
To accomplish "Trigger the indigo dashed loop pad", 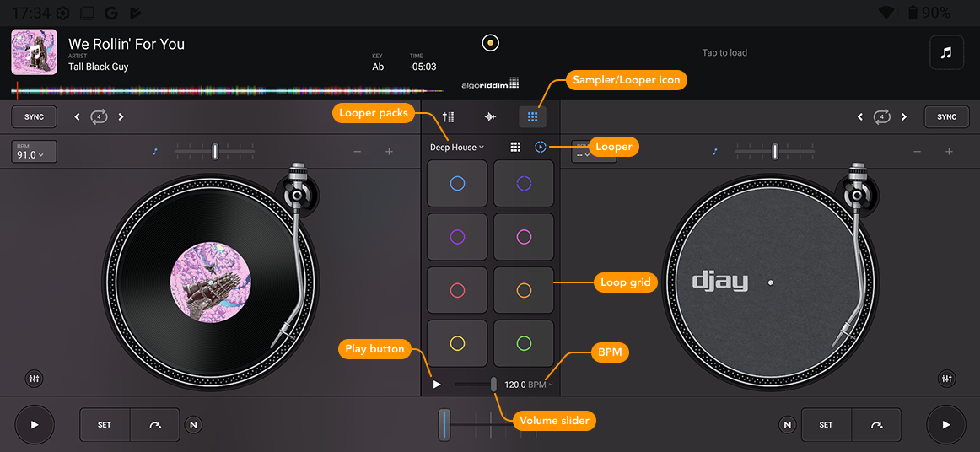I will (x=524, y=183).
